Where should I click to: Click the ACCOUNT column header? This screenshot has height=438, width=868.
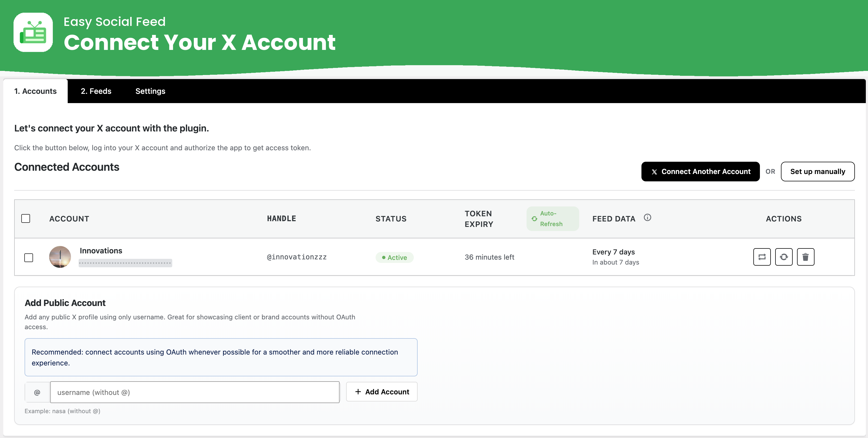[69, 219]
